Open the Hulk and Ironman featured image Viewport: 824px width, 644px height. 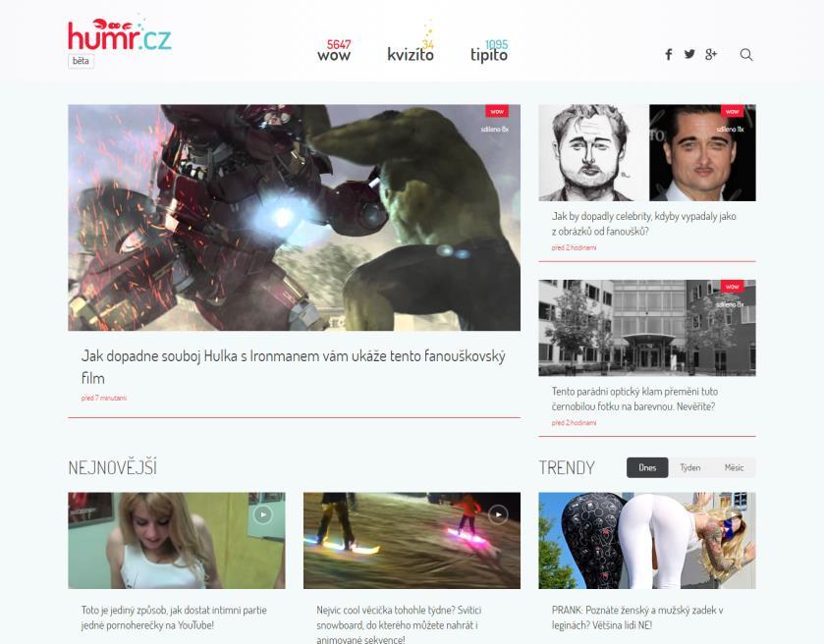click(x=295, y=218)
